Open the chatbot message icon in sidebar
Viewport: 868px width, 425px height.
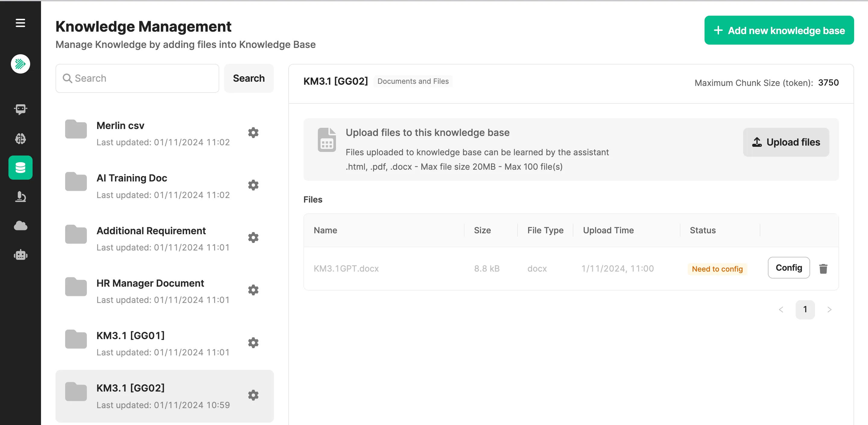click(x=20, y=109)
